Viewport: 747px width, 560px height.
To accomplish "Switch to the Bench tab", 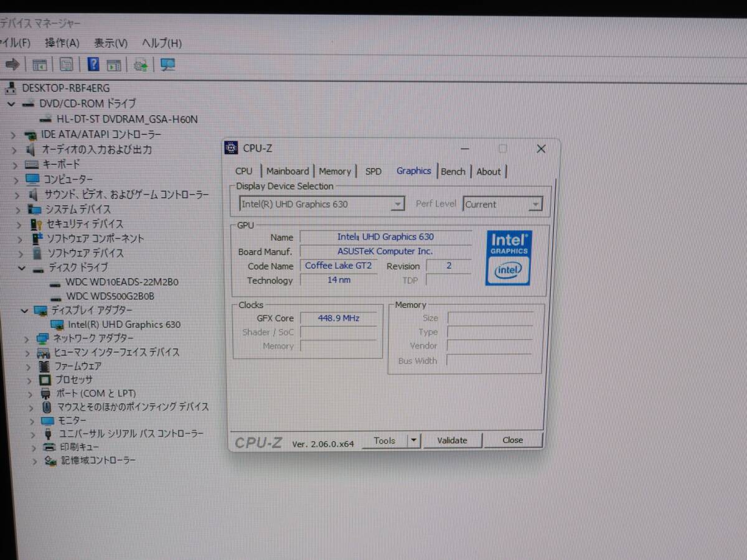I will 453,172.
